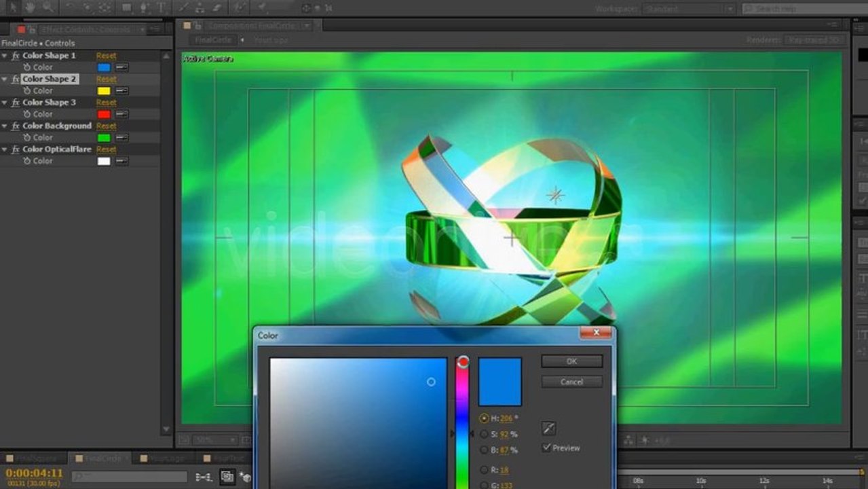Select the Puppet Pin tool
The width and height of the screenshot is (868, 489).
(262, 8)
